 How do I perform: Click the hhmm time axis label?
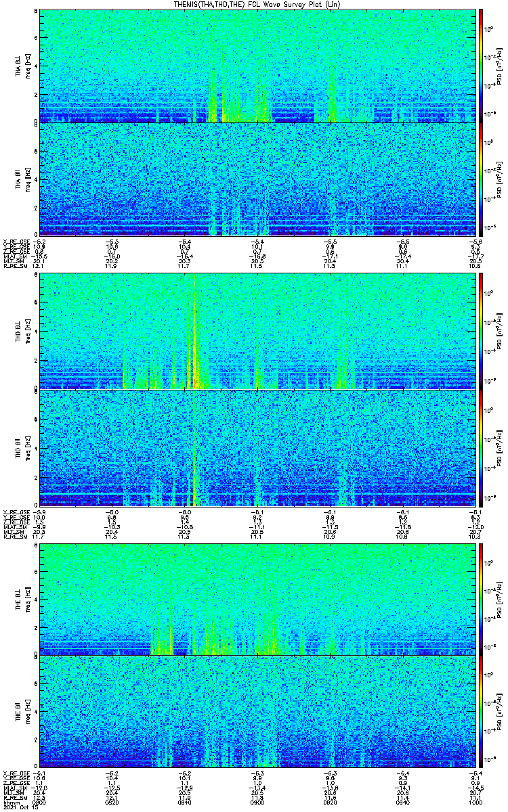tap(10, 803)
